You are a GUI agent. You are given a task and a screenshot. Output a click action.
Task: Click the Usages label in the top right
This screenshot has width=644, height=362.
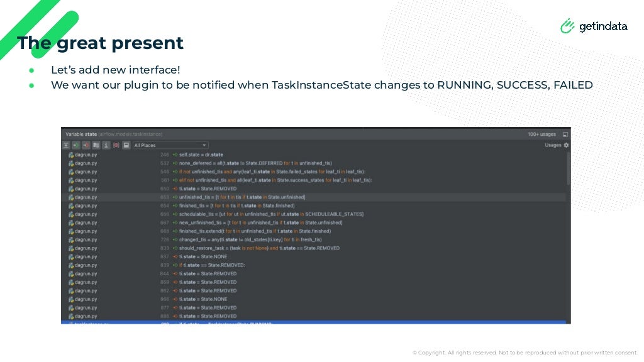click(x=553, y=145)
